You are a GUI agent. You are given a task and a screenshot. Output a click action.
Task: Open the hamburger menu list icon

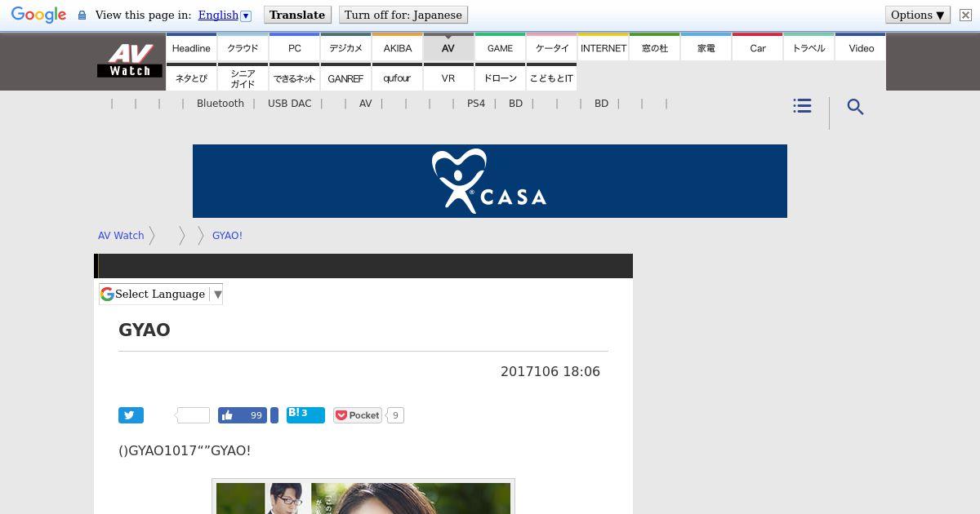(x=802, y=106)
